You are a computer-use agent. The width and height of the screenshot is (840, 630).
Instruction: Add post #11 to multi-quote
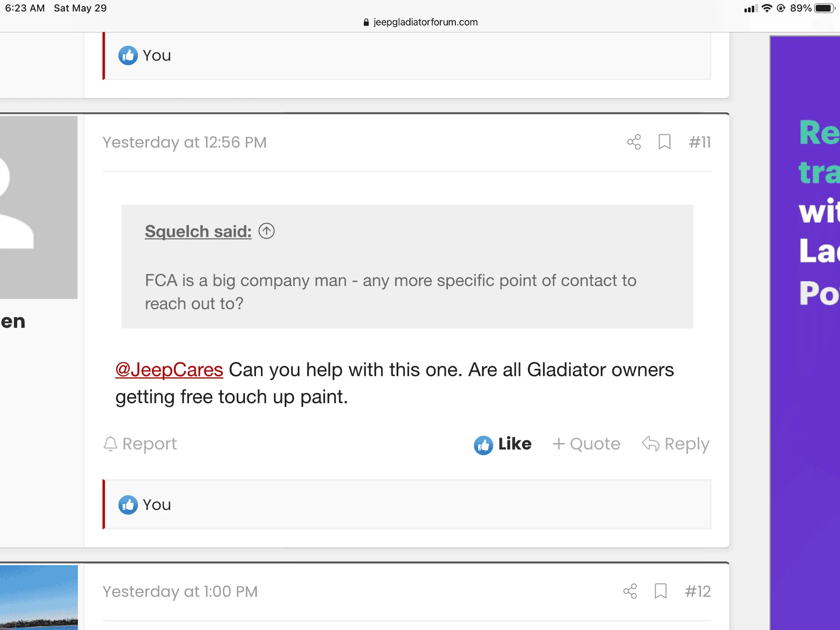tap(586, 444)
